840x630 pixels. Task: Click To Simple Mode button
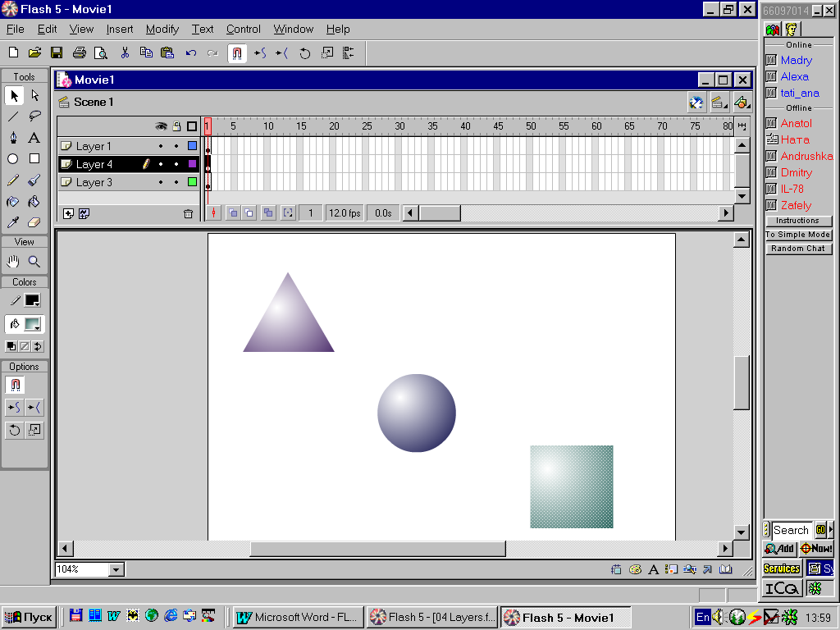pyautogui.click(x=798, y=235)
